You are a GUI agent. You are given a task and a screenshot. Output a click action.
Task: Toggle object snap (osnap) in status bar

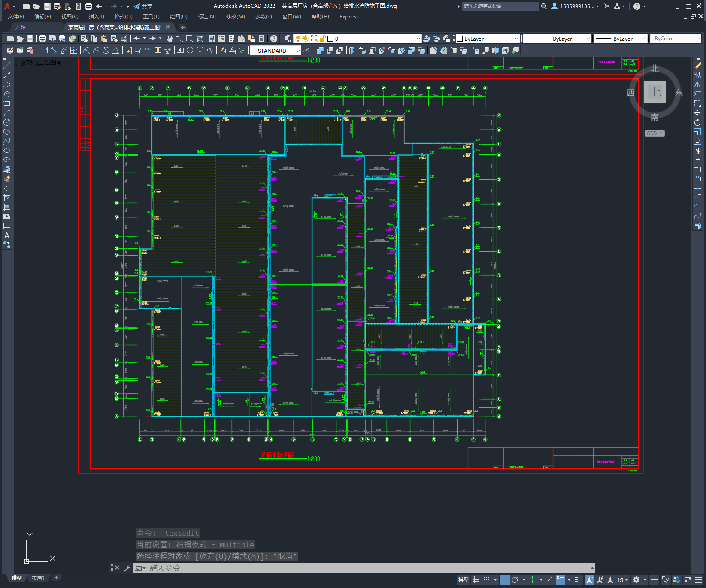click(x=561, y=580)
